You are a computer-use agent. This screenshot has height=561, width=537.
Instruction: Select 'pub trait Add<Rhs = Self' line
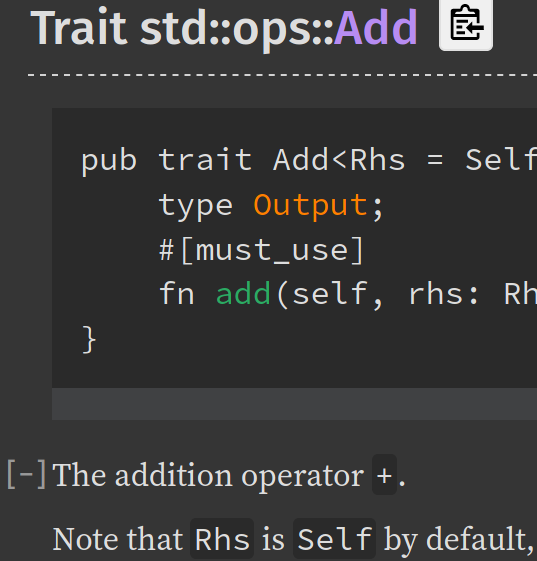click(x=309, y=160)
